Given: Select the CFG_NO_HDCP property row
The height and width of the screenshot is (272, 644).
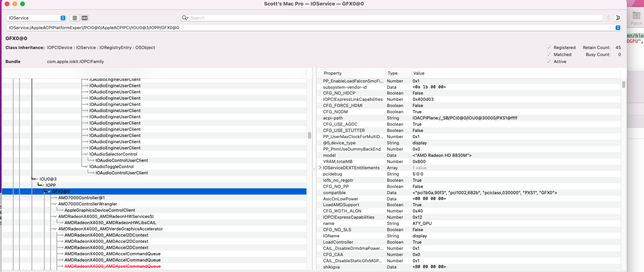Looking at the screenshot, I should [469, 93].
